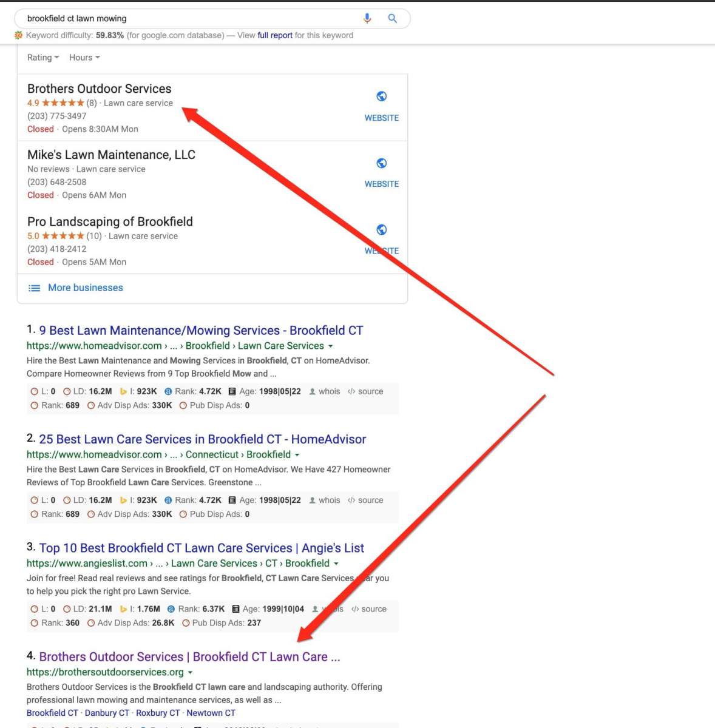Click the Bing index icon in result 1 metrics
This screenshot has height=728, width=715.
coord(123,391)
